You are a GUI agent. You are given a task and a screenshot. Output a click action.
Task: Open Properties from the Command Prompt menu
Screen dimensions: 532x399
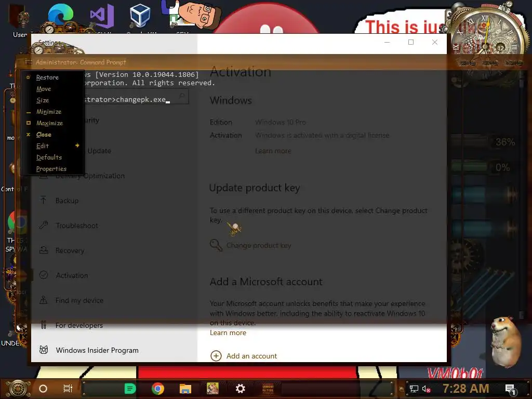click(51, 169)
